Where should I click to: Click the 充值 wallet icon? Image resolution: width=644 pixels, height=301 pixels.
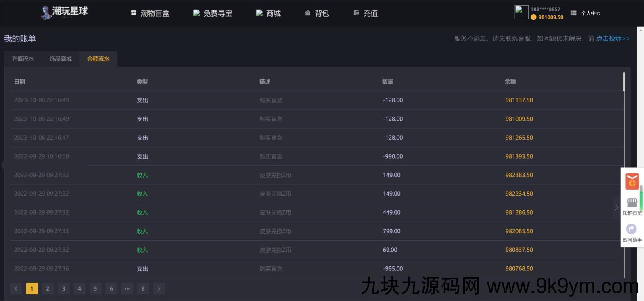356,13
